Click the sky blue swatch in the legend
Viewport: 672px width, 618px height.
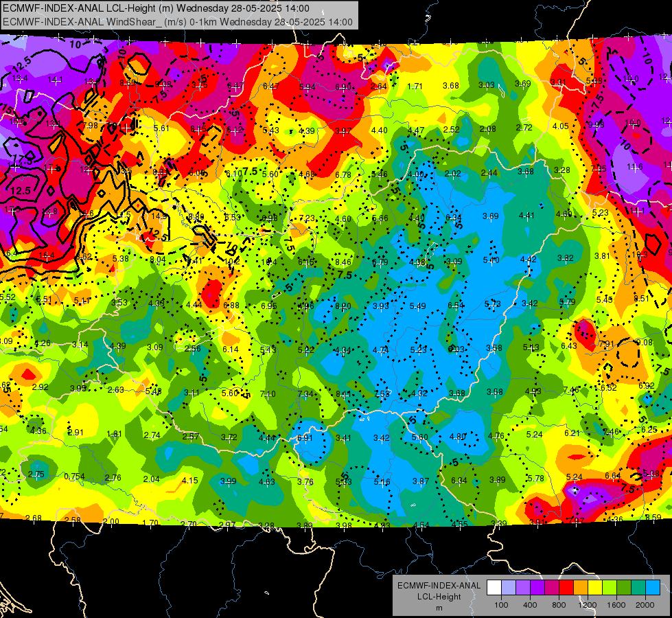pos(653,588)
